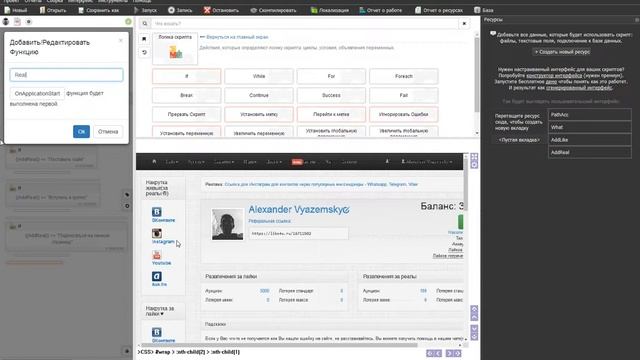Click the green circle icon above the function dialog
This screenshot has height=360, width=640.
pos(128,22)
